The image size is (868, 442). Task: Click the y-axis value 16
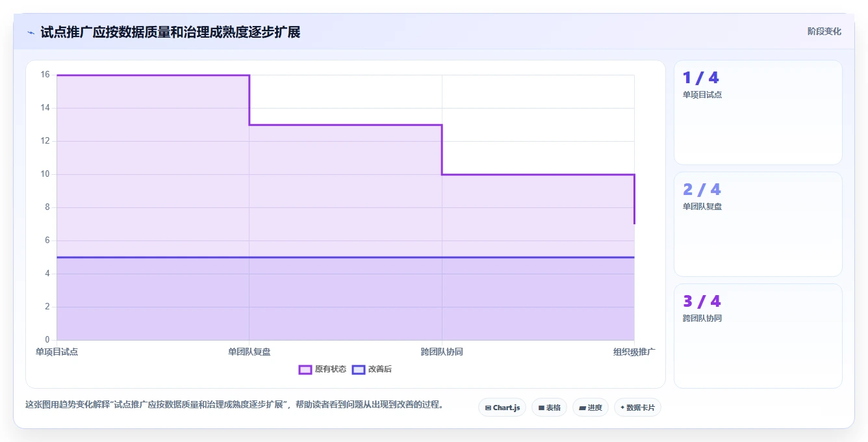tap(45, 75)
